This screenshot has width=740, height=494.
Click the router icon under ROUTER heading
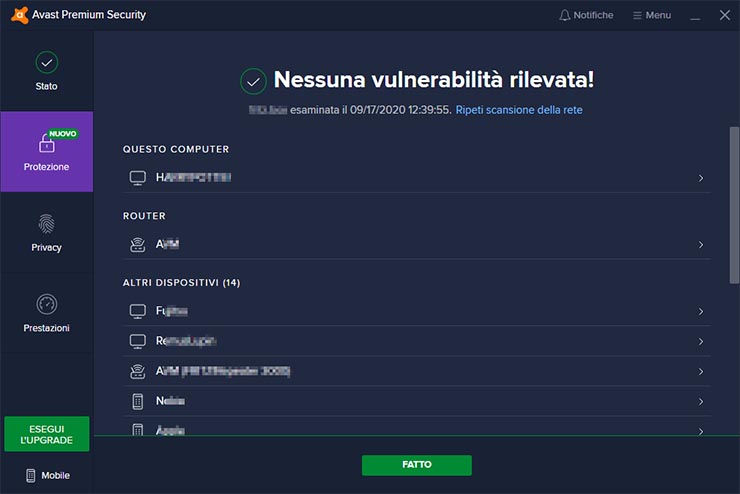138,245
